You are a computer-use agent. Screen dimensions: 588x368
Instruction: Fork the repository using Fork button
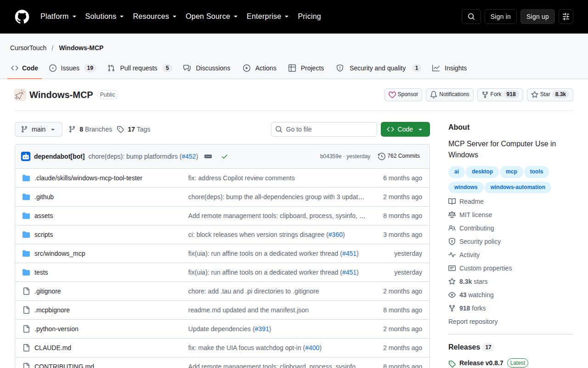[x=500, y=95]
